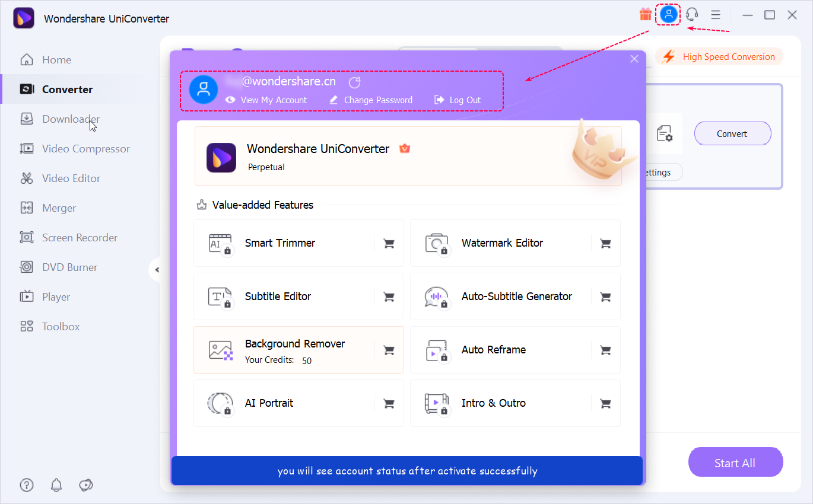This screenshot has width=813, height=504.
Task: Open the notifications bell icon
Action: 56,485
